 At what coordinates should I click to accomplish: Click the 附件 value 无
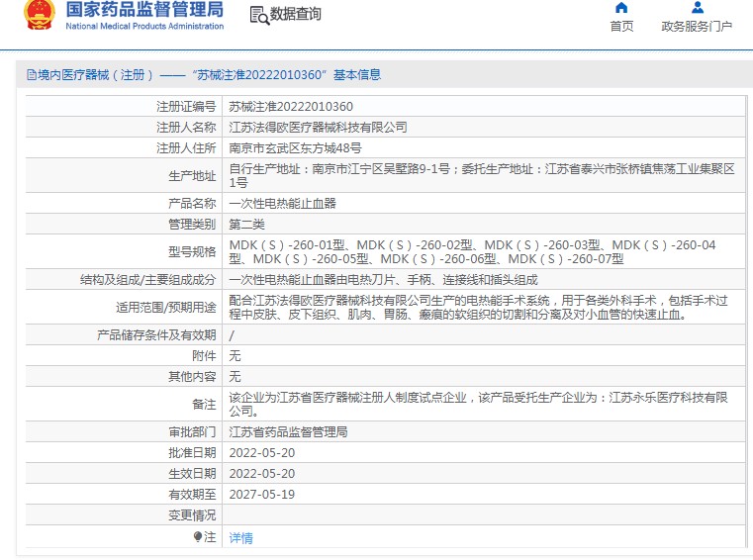[235, 355]
